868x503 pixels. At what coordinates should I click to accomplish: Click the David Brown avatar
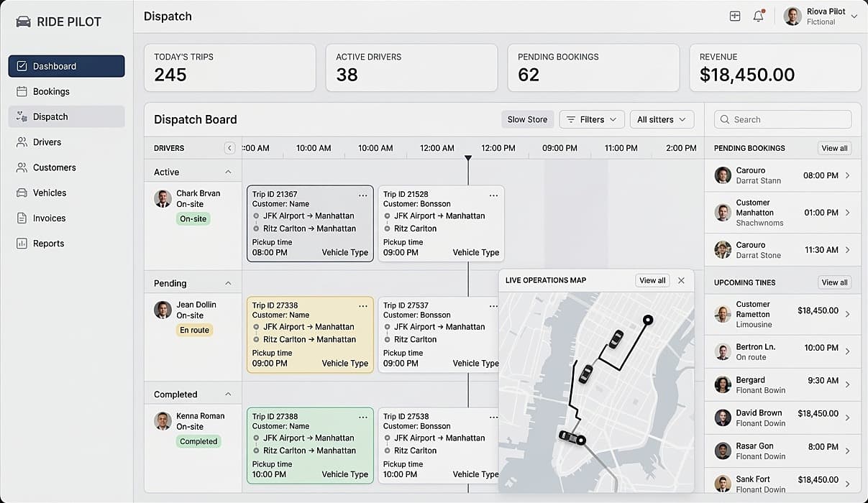723,417
